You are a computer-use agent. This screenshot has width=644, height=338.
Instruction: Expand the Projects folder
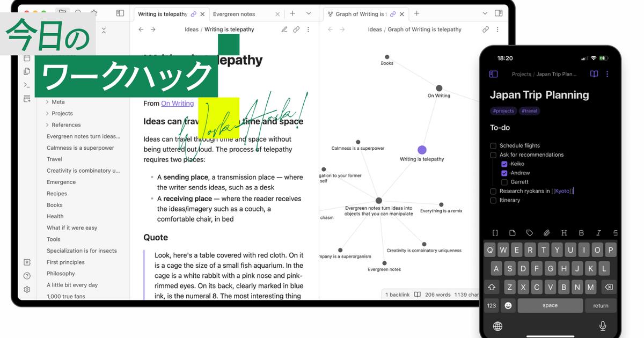click(x=47, y=113)
